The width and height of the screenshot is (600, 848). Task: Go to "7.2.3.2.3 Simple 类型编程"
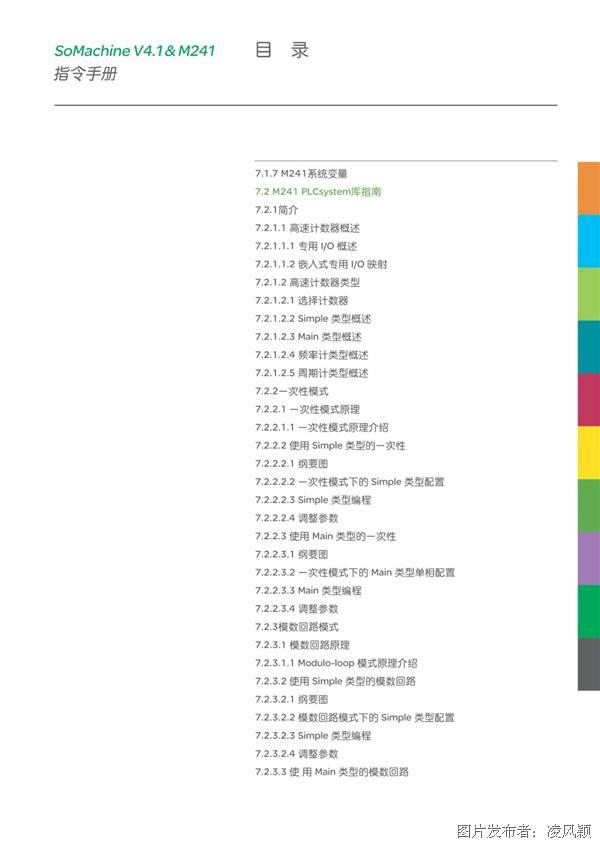pos(313,736)
